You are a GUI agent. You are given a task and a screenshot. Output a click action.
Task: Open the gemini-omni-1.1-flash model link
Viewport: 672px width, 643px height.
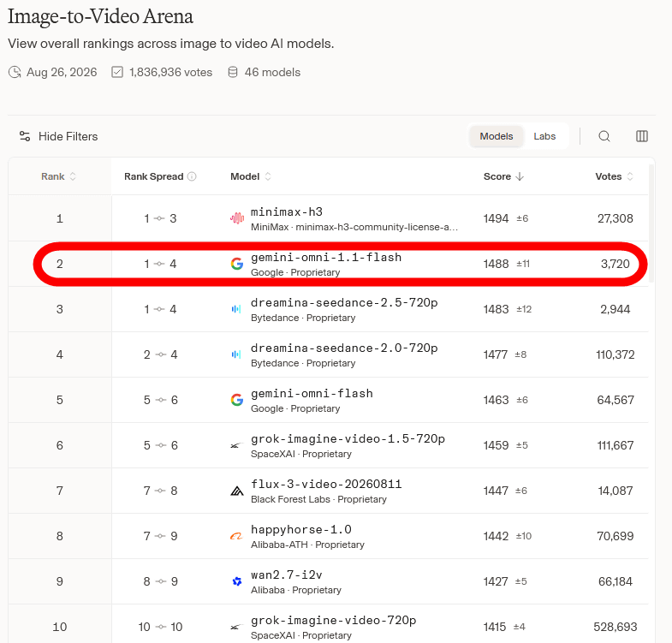[x=326, y=258]
